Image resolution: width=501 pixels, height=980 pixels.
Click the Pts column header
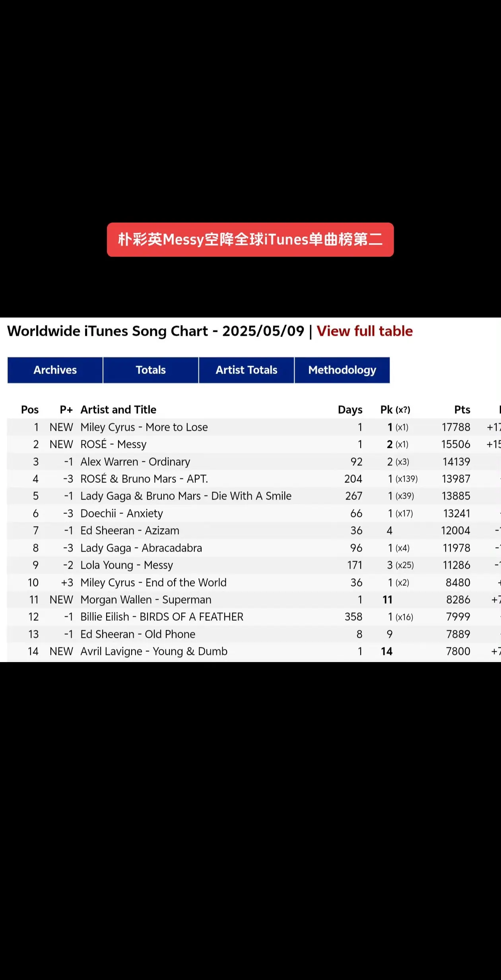[x=462, y=410]
